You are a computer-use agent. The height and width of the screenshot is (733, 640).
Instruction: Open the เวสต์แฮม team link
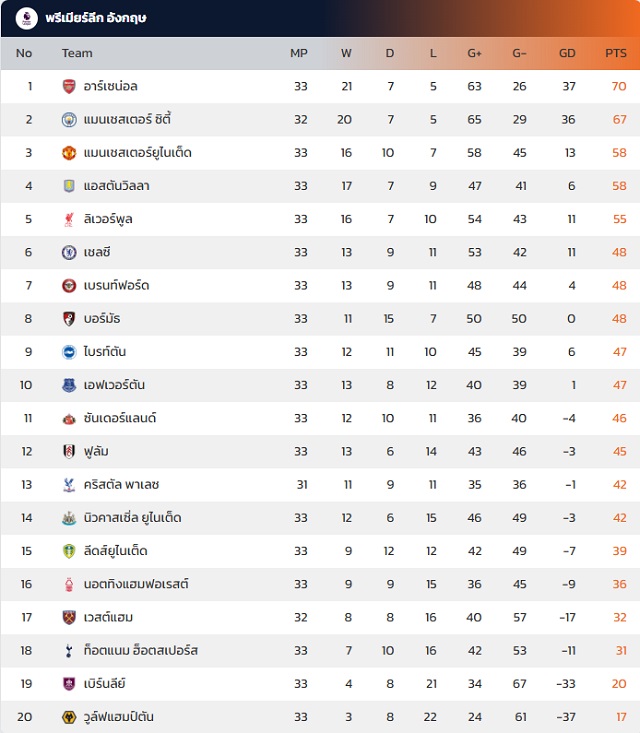[110, 617]
